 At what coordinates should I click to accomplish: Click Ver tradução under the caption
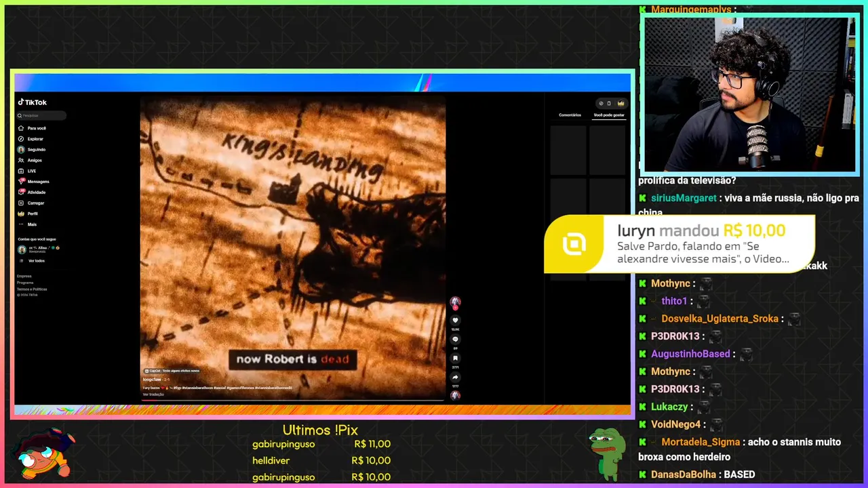coord(153,394)
